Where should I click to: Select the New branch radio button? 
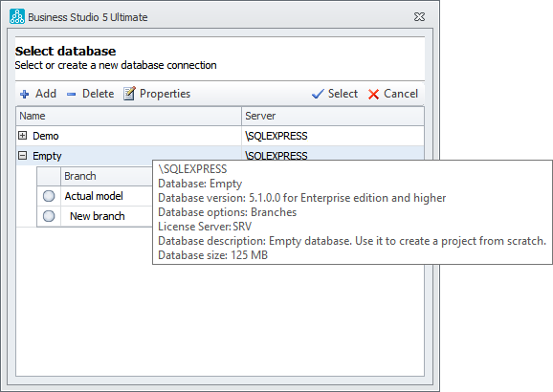49,216
